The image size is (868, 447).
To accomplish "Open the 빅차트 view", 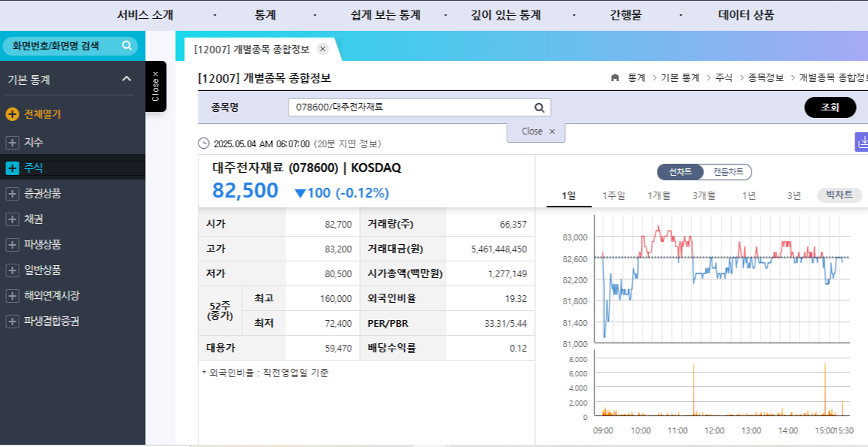I will 839,195.
